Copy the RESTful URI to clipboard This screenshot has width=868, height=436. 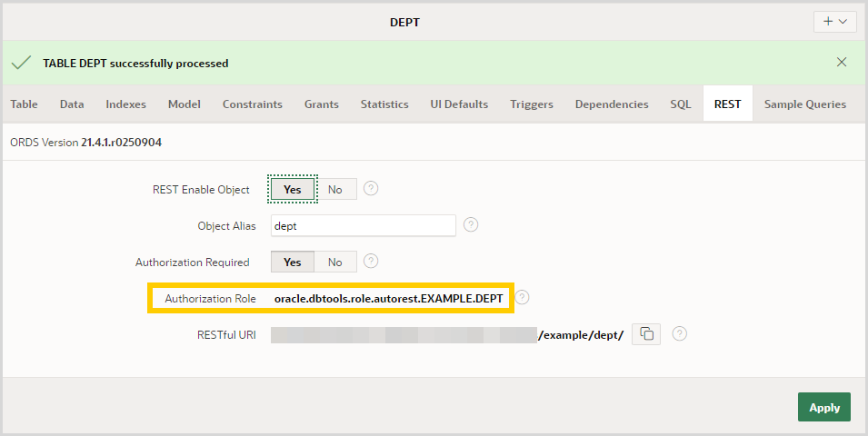646,334
